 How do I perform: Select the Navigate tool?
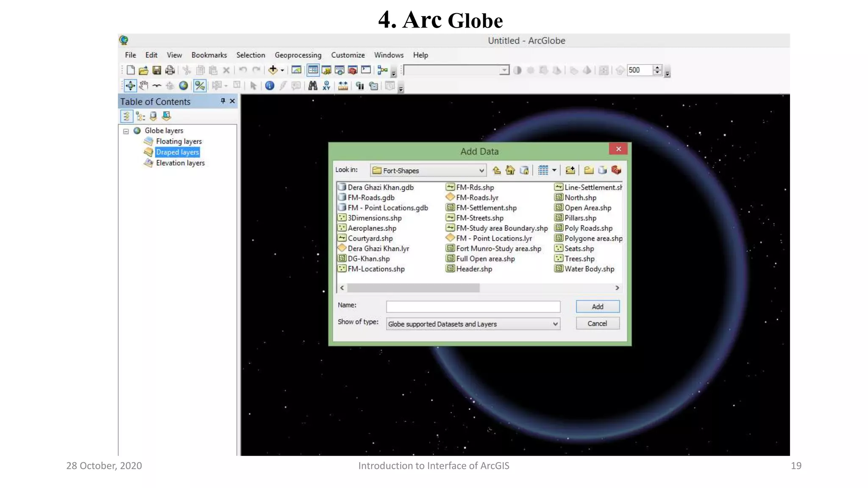click(x=130, y=86)
